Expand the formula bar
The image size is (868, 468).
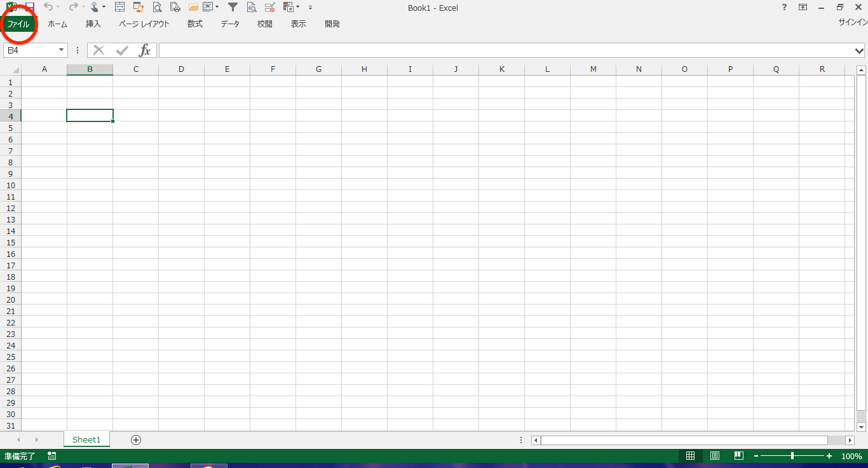click(860, 50)
